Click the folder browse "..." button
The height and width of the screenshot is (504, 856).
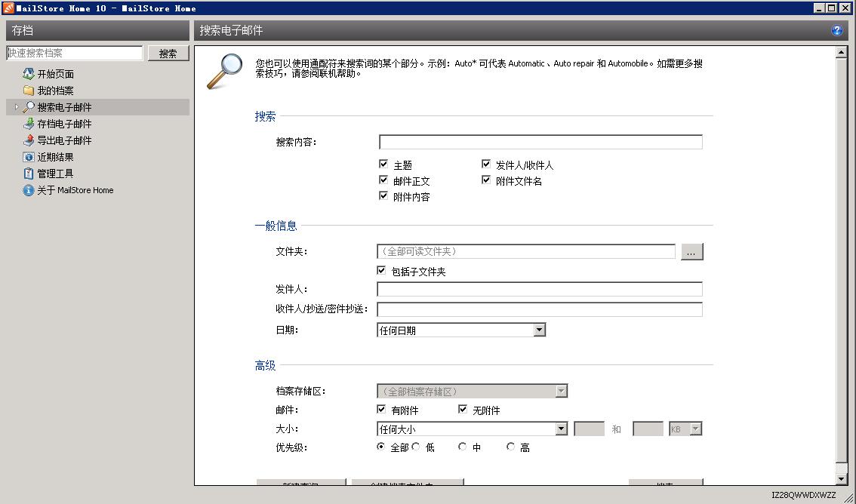coord(691,252)
